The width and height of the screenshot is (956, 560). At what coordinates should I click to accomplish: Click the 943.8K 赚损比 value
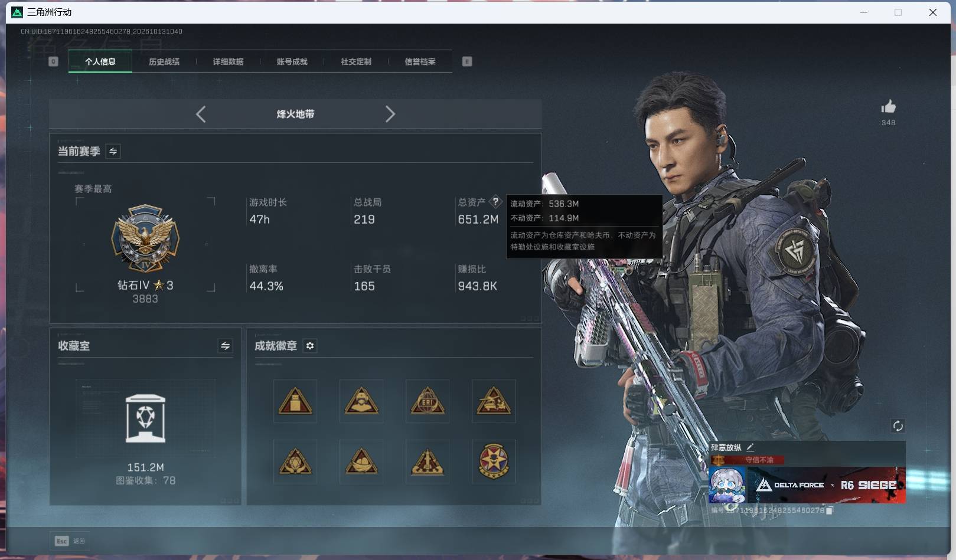click(x=478, y=286)
